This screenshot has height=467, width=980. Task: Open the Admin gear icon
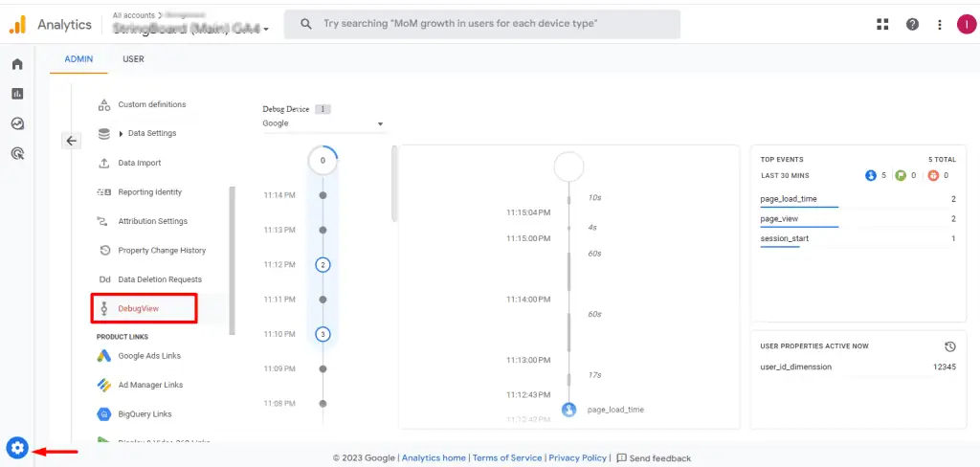pos(17,447)
